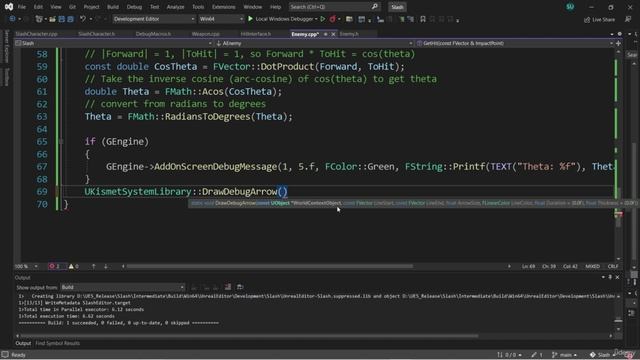Click the MIXED indentation indicator
The height and width of the screenshot is (360, 640).
(x=593, y=266)
